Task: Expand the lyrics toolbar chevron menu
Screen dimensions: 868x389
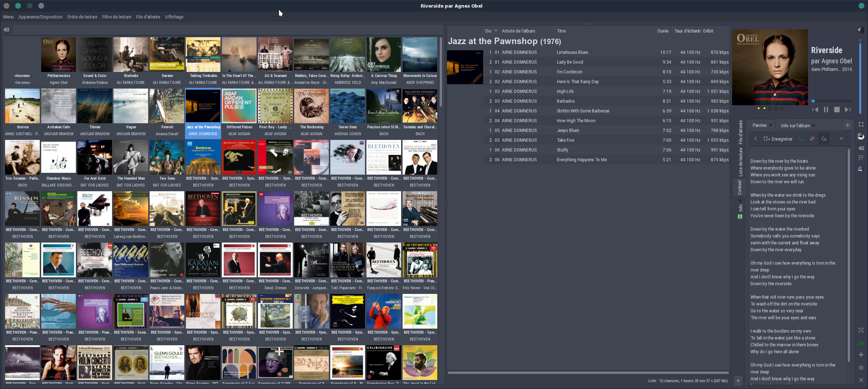Action: click(841, 139)
